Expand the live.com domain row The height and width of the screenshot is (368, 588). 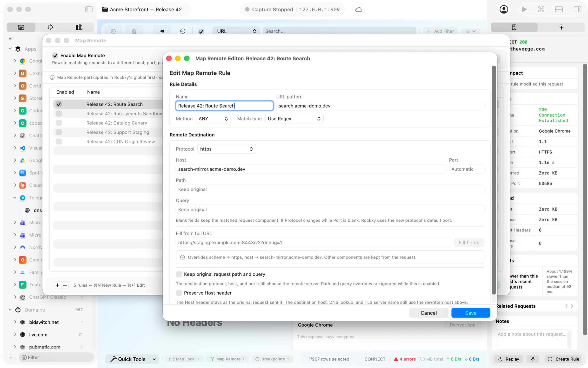pos(15,334)
